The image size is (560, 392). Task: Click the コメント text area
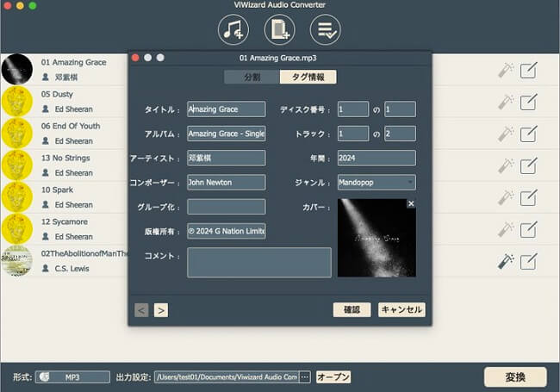(259, 263)
